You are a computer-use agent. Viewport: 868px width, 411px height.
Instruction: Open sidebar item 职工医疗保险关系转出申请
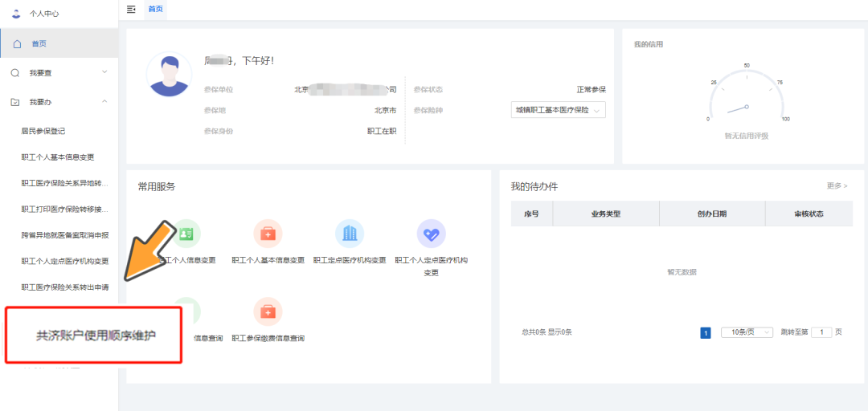[x=65, y=287]
